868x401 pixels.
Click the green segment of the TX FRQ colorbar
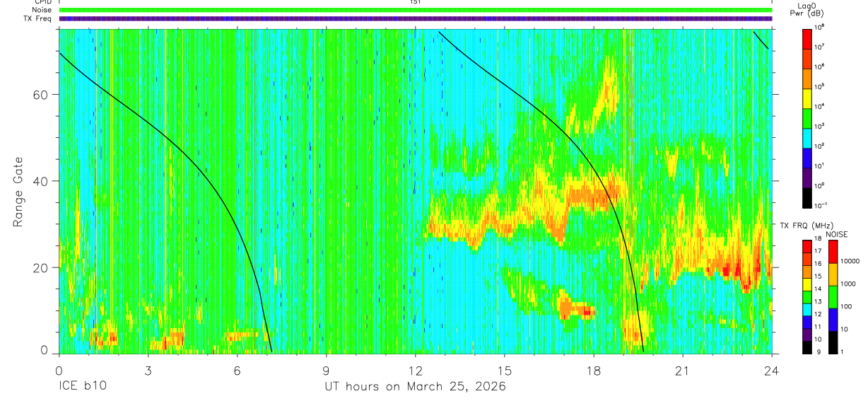click(x=807, y=297)
